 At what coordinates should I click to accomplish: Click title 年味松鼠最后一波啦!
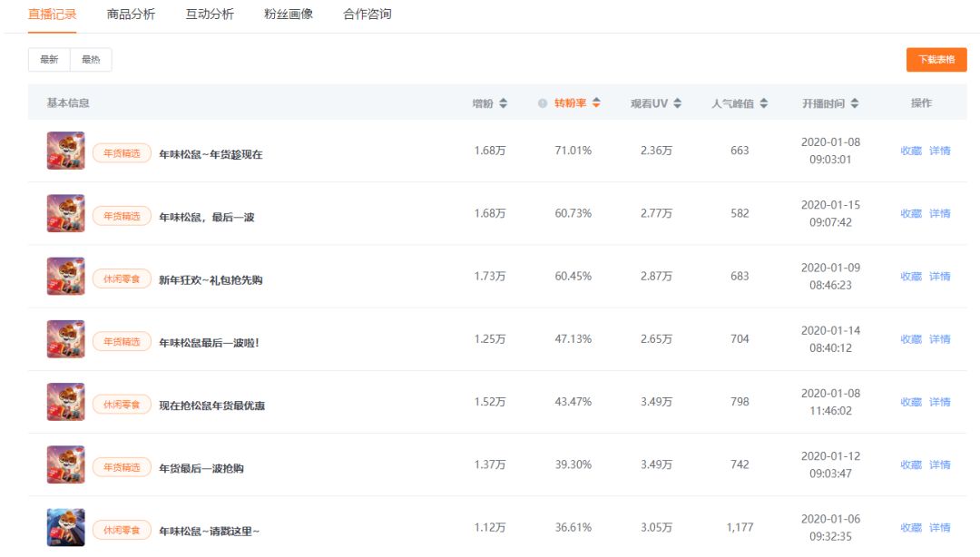pyautogui.click(x=209, y=343)
